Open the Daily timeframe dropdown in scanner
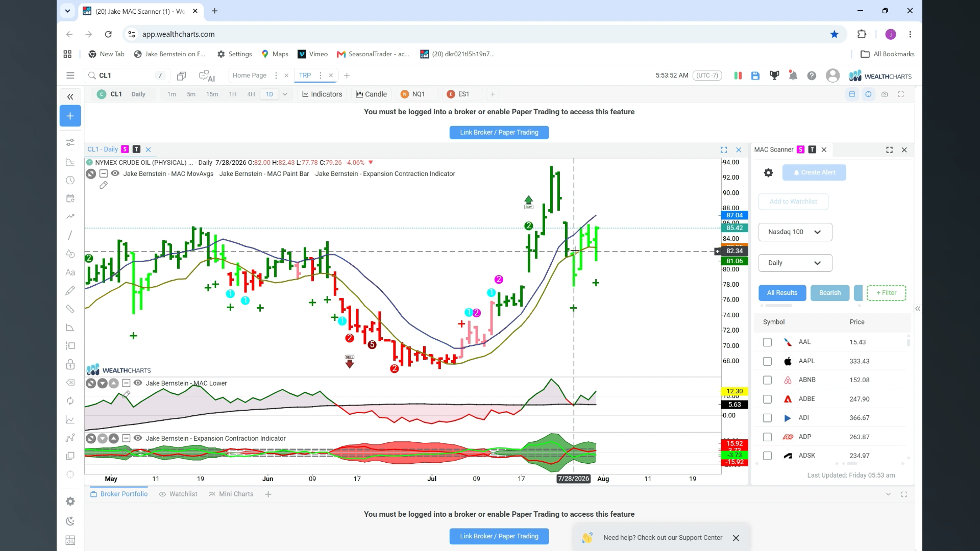 click(x=795, y=263)
